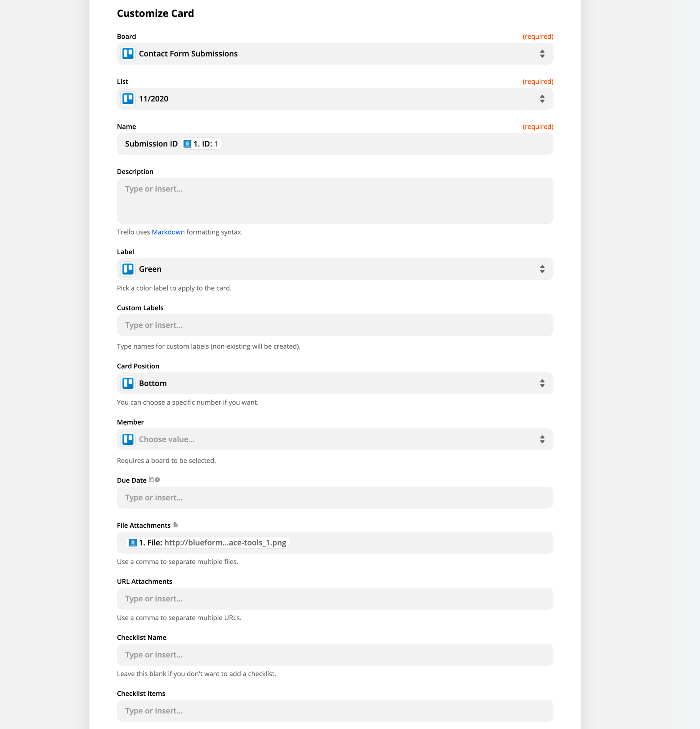
Task: Click the Trello icon in the Label field
Action: (128, 269)
